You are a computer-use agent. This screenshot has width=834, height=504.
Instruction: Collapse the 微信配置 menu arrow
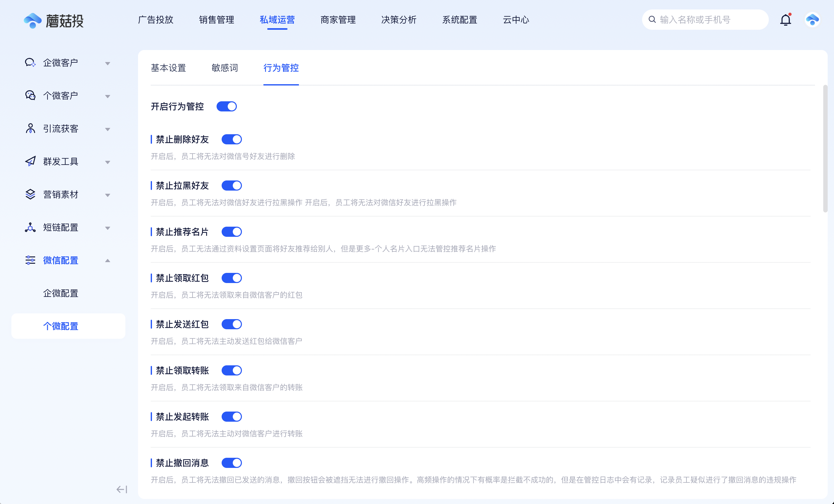coord(108,261)
